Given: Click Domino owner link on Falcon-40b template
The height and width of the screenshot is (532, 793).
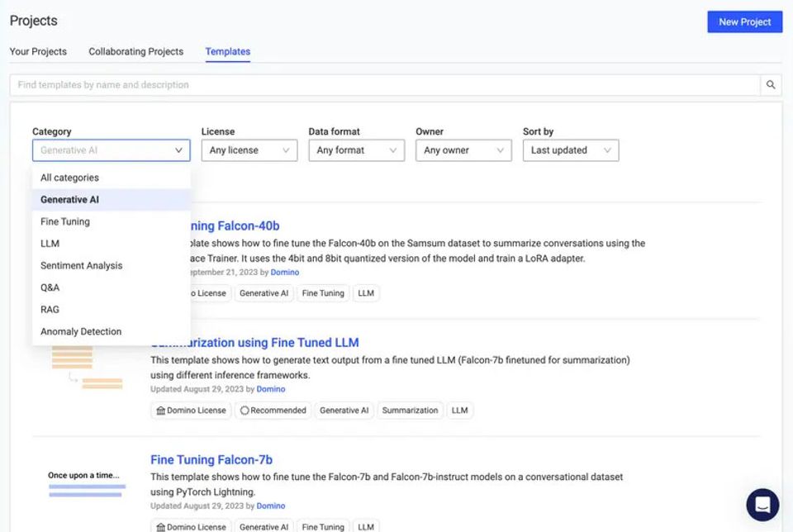Looking at the screenshot, I should [285, 272].
